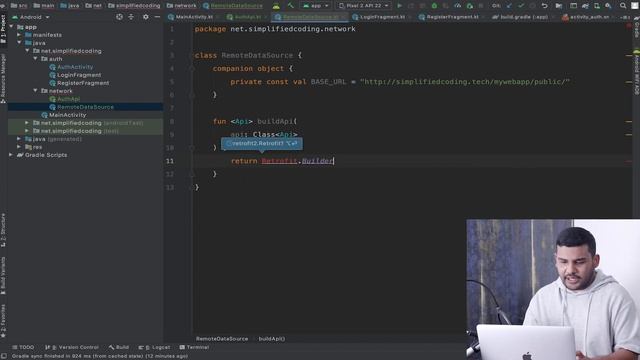Click the attach debugger icon
The width and height of the screenshot is (640, 360).
coord(470,6)
